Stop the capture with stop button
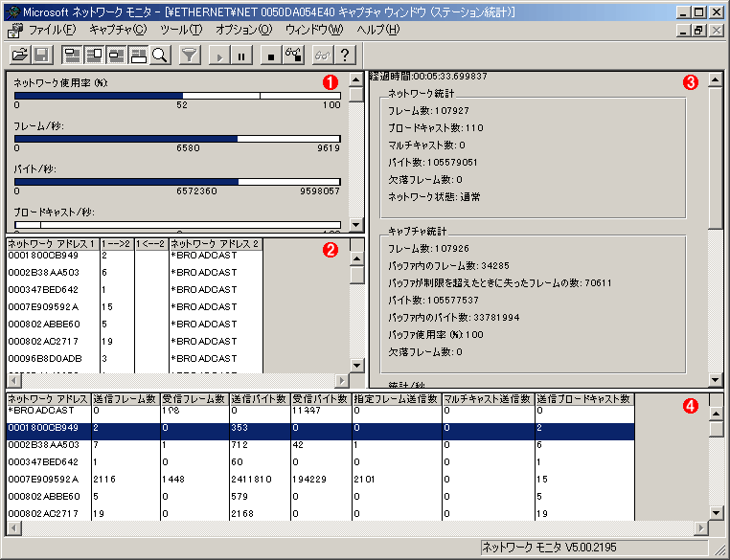730x560 pixels. pos(271,55)
